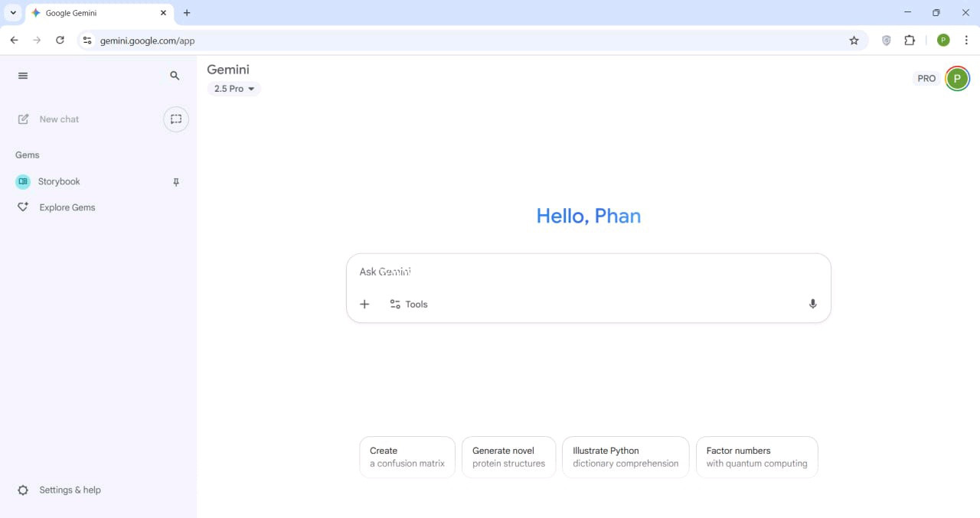This screenshot has width=980, height=518.
Task: Select 'Generate novel protein structures' suggestion
Action: click(x=508, y=457)
